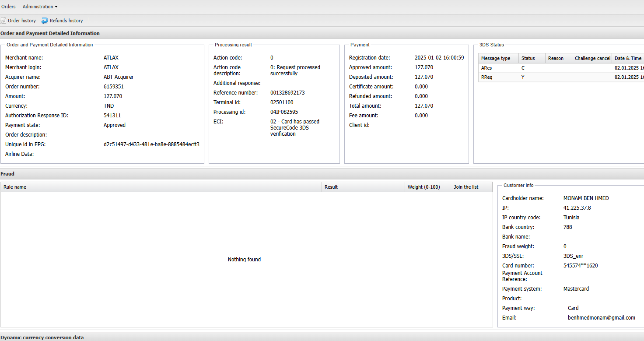The image size is (644, 341).
Task: Sort fraud table by Rule name
Action: pos(15,187)
